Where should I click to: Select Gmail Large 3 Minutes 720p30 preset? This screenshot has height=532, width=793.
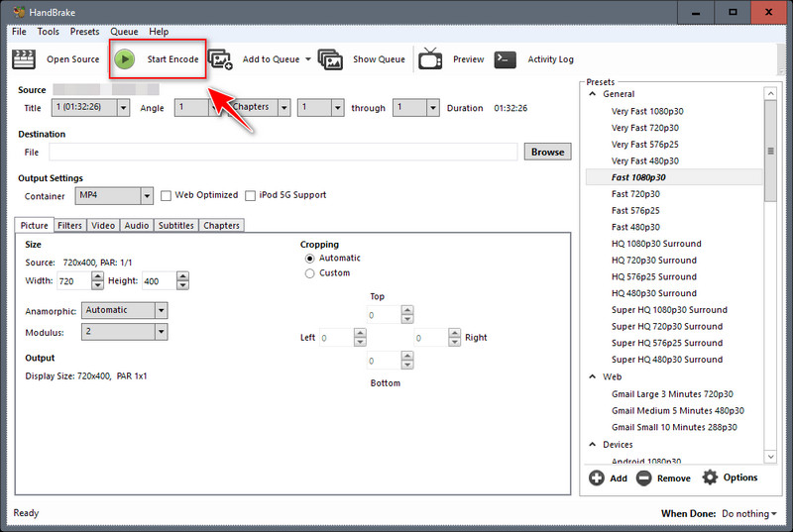click(x=672, y=394)
